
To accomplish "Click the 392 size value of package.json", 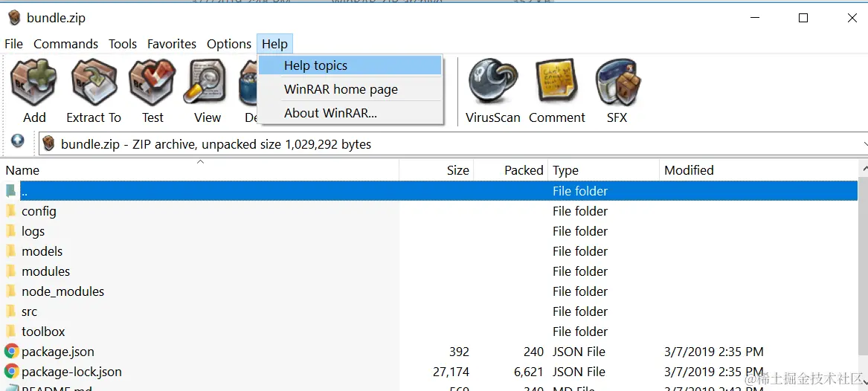I will (460, 352).
